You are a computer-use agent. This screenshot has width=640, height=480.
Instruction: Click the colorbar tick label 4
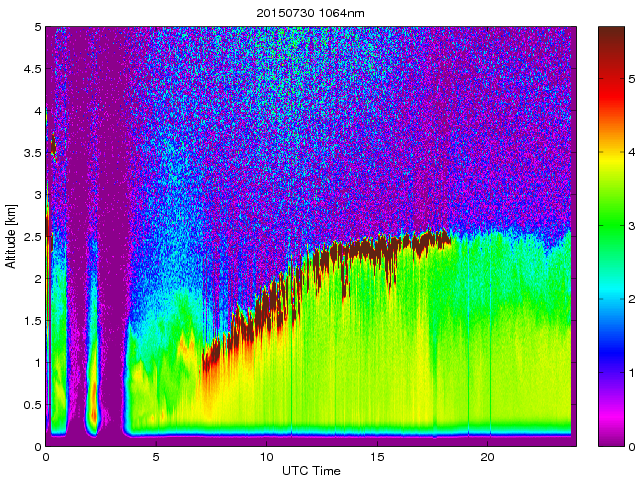pyautogui.click(x=632, y=152)
